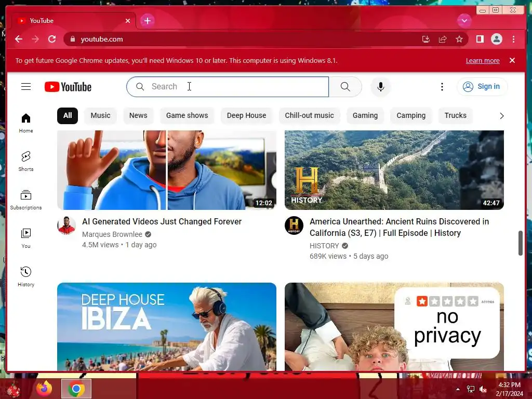Image resolution: width=532 pixels, height=399 pixels.
Task: Click Chrome icon in taskbar
Action: click(x=76, y=389)
